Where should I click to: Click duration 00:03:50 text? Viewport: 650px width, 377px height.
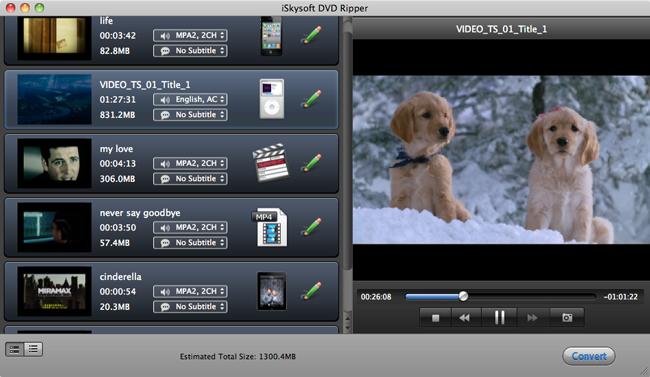point(117,227)
